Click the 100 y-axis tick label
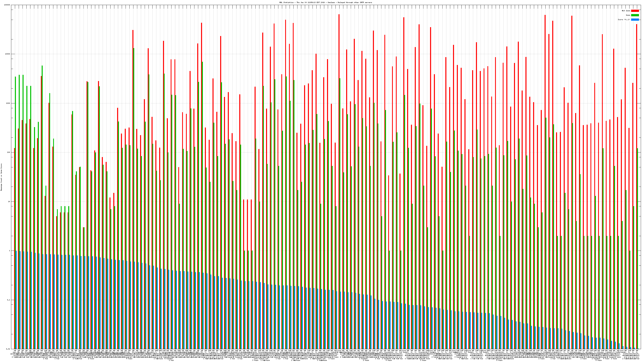Screen dimensions: 644x362 pos(9,152)
